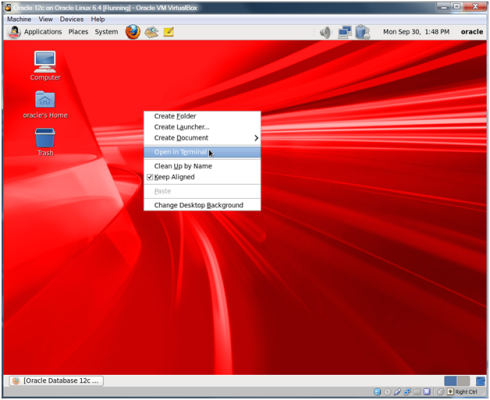Viewport: 490px width, 400px height.
Task: Click the Oracle Database 12c taskbar button
Action: click(56, 381)
